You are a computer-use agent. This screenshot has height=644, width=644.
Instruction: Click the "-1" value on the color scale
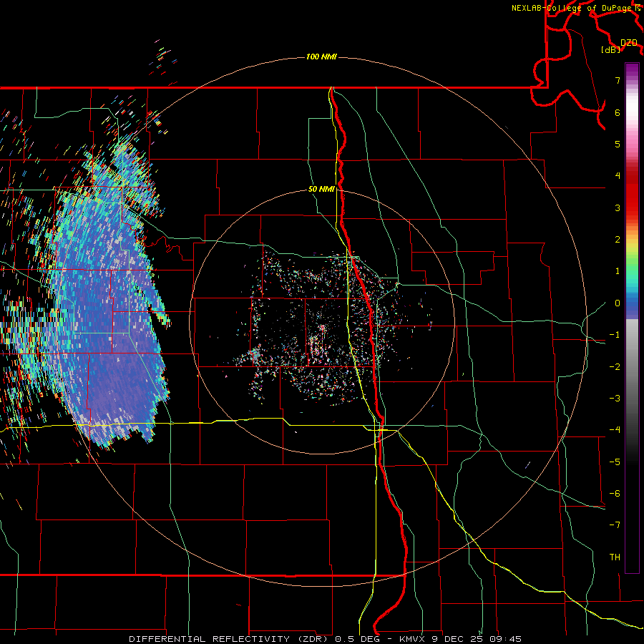coord(615,335)
